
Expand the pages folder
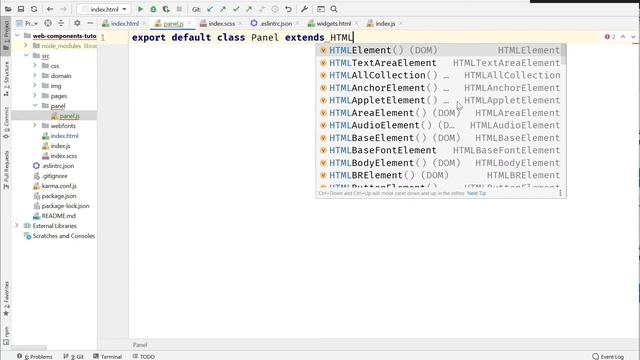tap(35, 96)
